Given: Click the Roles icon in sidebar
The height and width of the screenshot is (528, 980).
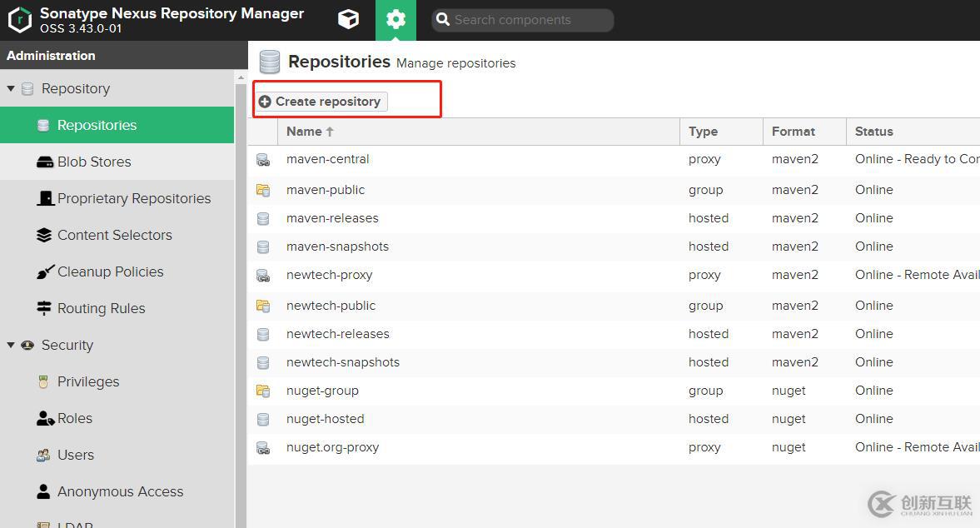Looking at the screenshot, I should (45, 419).
